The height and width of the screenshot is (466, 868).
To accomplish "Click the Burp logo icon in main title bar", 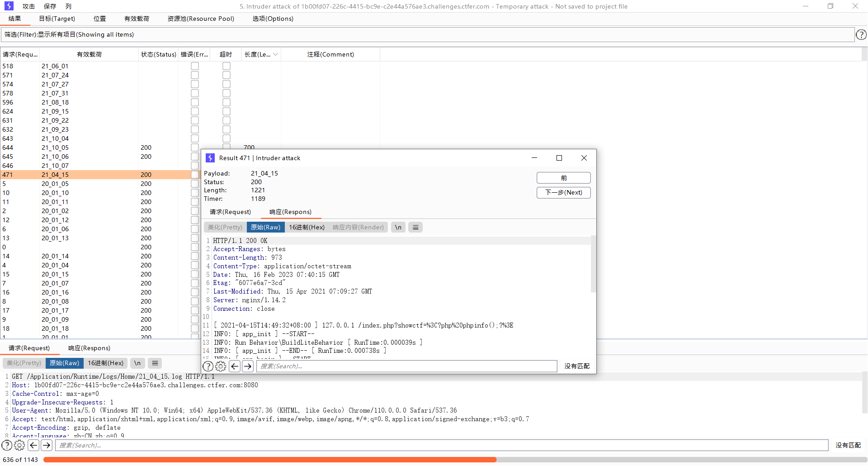I will pos(9,6).
